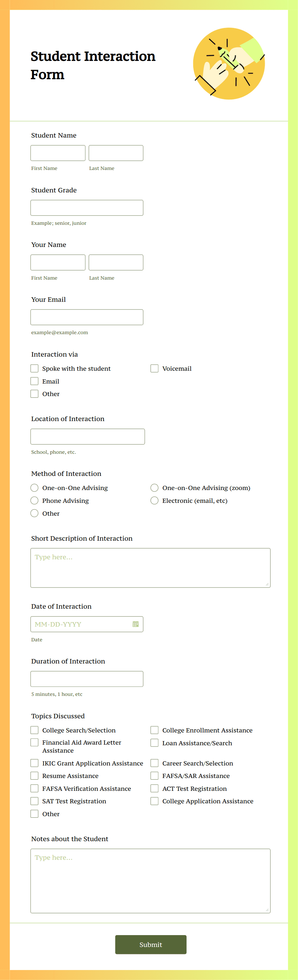Screen dimensions: 298x980
Task: Check "Career Search/Selection" topic
Action: click(x=154, y=763)
